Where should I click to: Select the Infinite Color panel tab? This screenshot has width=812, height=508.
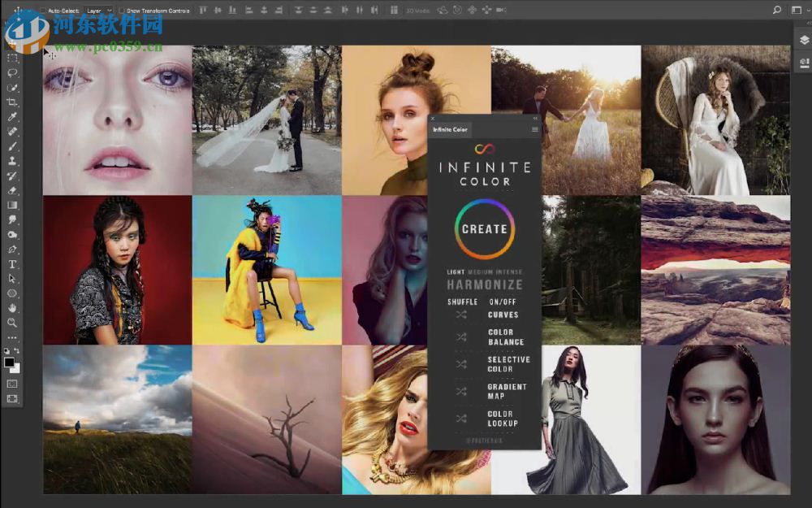click(450, 129)
